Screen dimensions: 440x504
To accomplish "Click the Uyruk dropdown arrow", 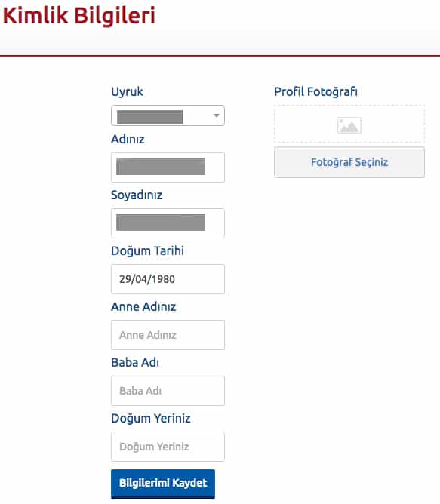I will [x=217, y=115].
